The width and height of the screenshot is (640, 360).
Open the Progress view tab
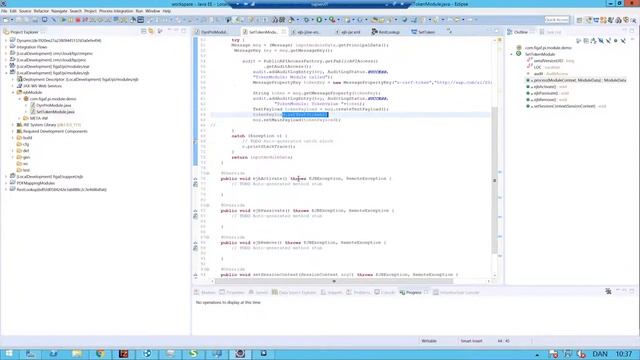tap(411, 292)
